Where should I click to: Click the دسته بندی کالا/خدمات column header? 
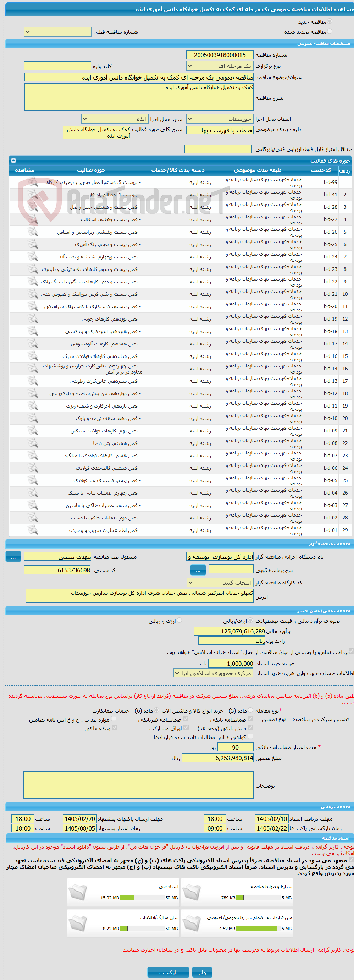tap(178, 170)
